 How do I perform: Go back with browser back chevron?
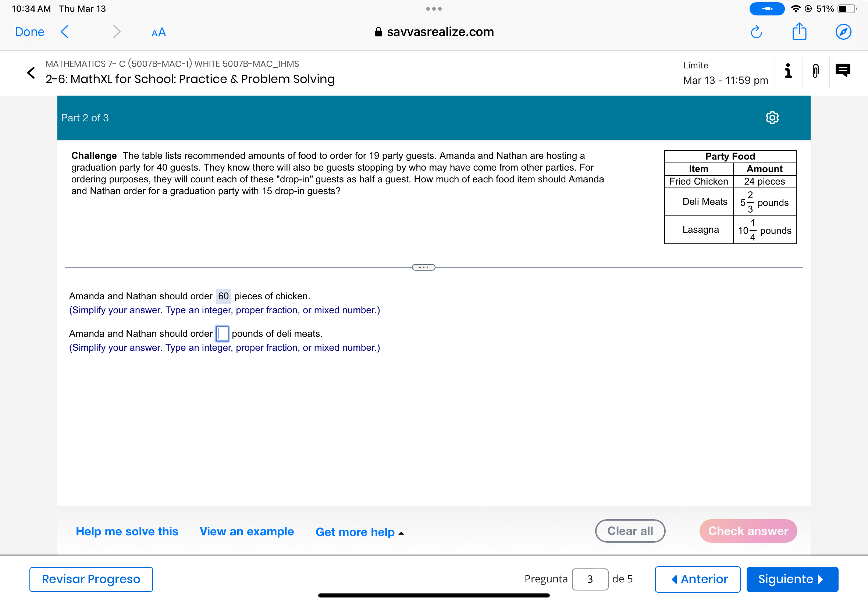pyautogui.click(x=65, y=32)
